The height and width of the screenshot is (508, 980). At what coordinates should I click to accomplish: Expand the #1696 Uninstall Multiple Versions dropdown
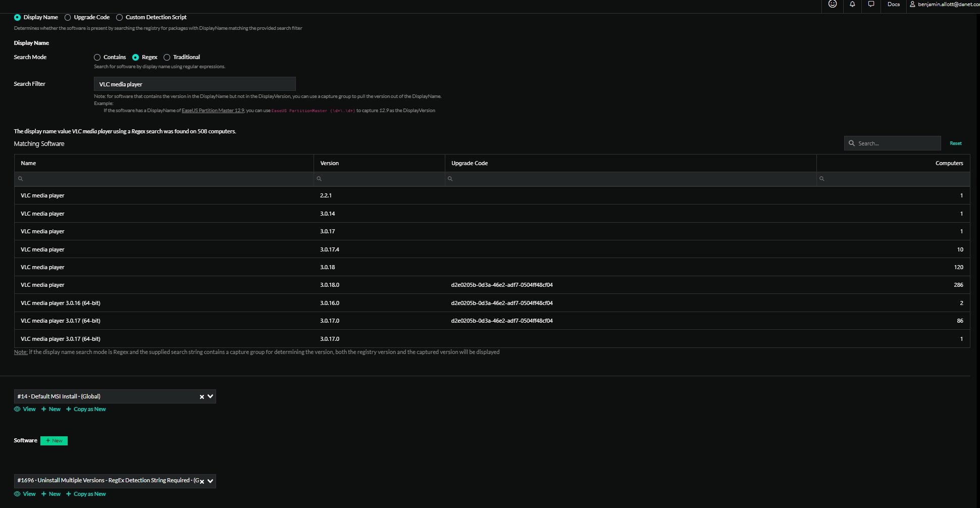[210, 481]
